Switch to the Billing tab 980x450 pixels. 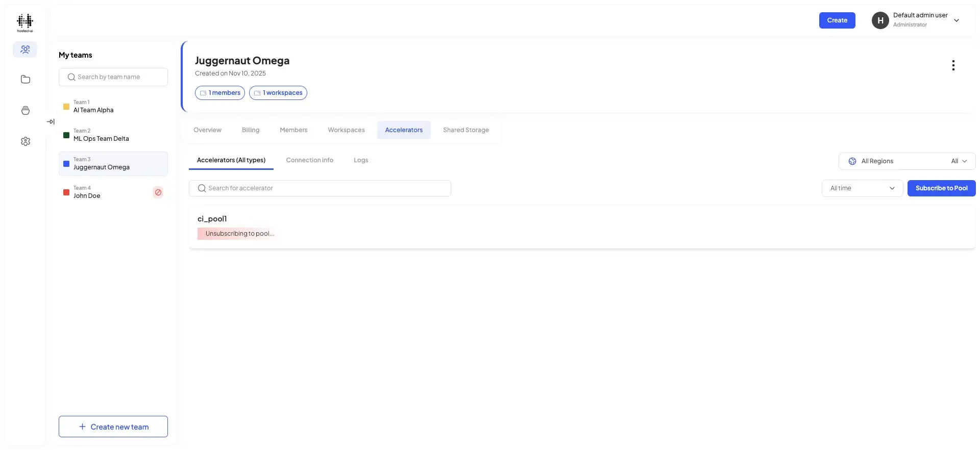251,130
